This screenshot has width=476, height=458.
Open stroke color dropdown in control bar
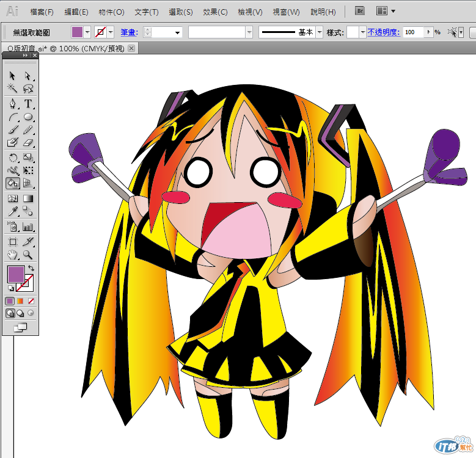(x=111, y=32)
